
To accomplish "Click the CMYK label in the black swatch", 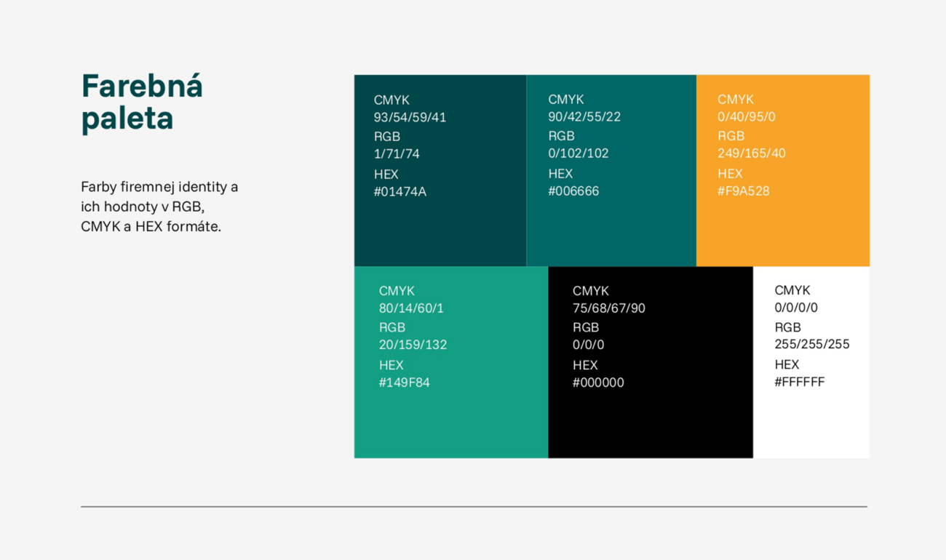I will click(591, 291).
